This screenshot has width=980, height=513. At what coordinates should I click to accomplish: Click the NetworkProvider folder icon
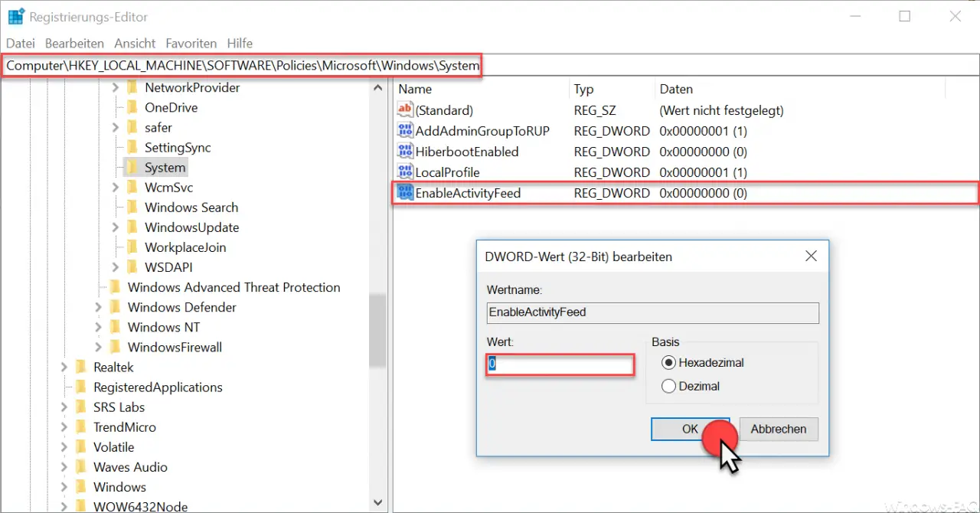132,87
